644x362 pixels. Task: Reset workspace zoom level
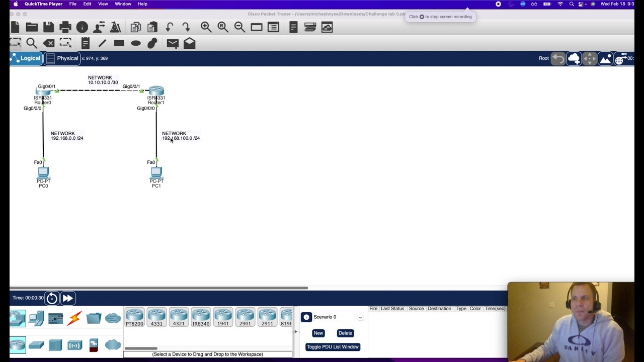(223, 27)
